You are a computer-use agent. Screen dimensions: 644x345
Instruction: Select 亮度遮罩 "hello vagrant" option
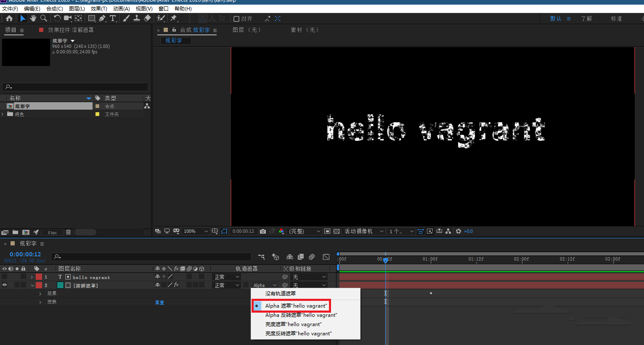(294, 324)
